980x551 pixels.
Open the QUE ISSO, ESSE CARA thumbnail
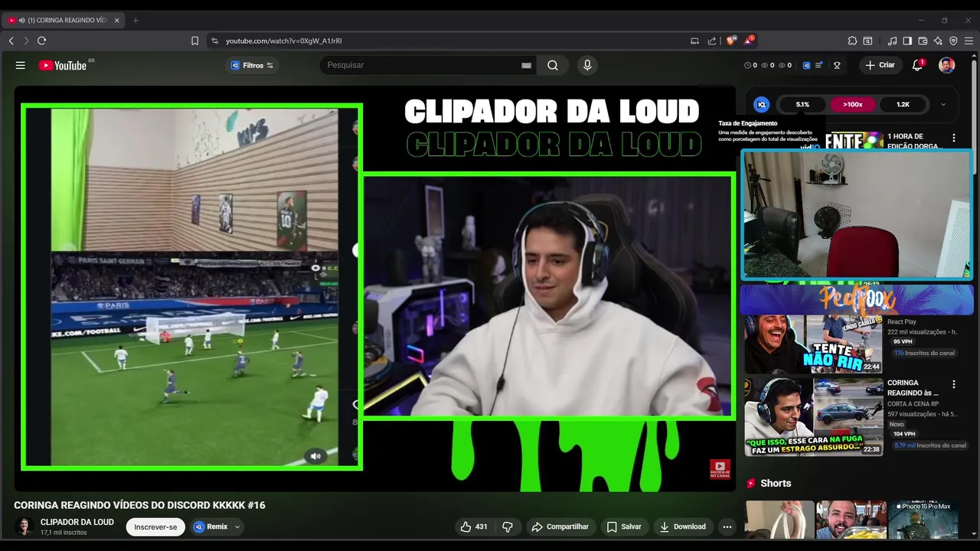pyautogui.click(x=814, y=416)
